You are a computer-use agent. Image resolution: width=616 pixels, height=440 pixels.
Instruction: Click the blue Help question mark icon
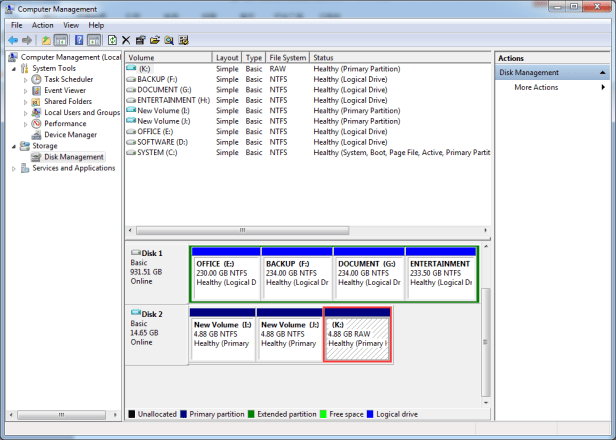[x=78, y=40]
